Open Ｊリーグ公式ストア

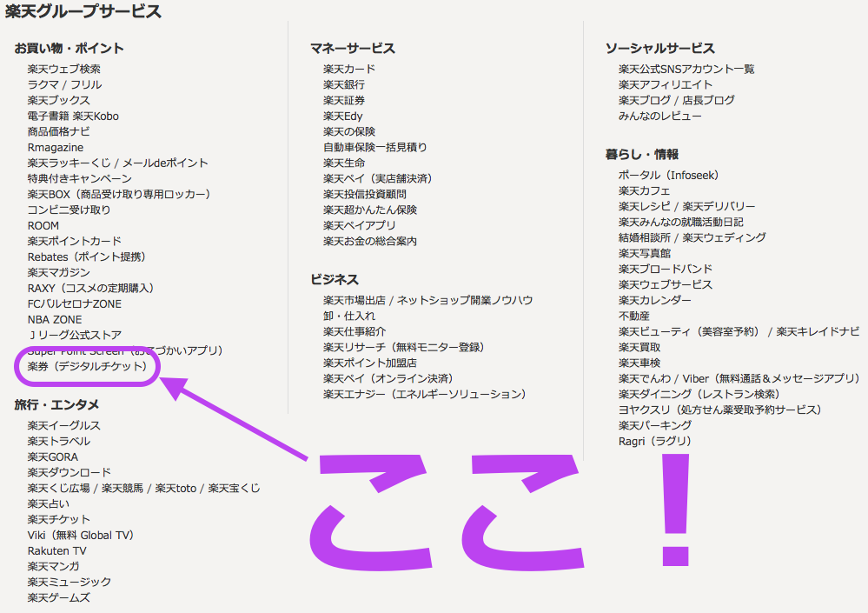click(x=74, y=335)
